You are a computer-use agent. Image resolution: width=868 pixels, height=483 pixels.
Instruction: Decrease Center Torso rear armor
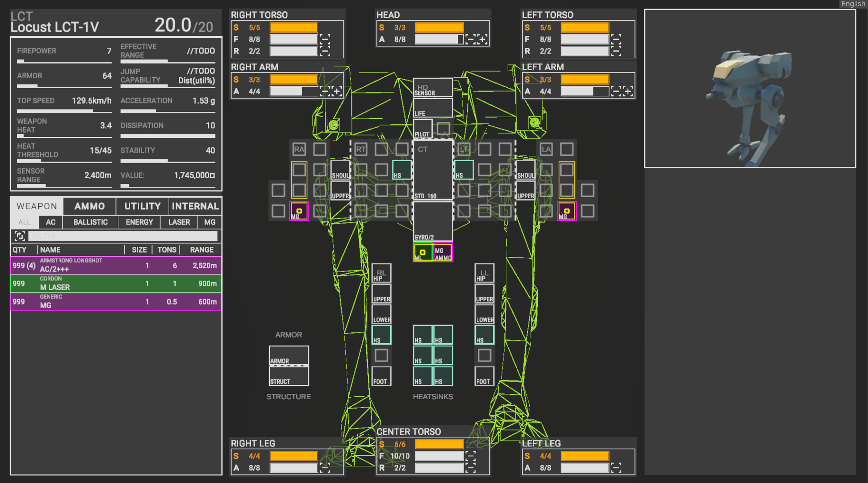pos(471,468)
